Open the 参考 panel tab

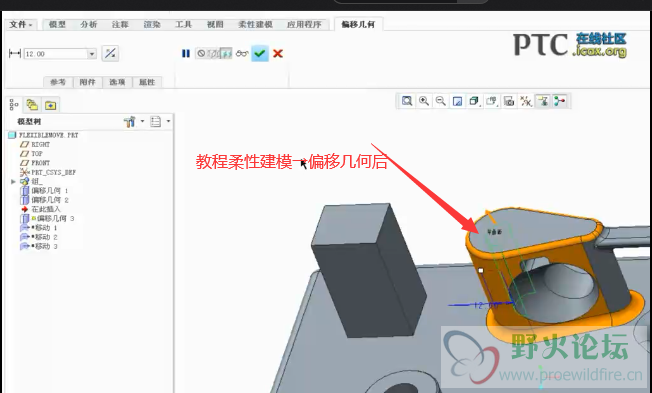(58, 82)
